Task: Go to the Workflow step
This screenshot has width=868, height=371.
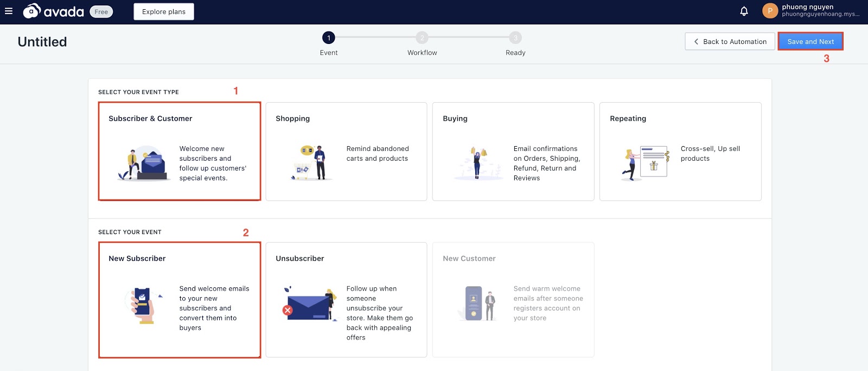Action: [422, 38]
